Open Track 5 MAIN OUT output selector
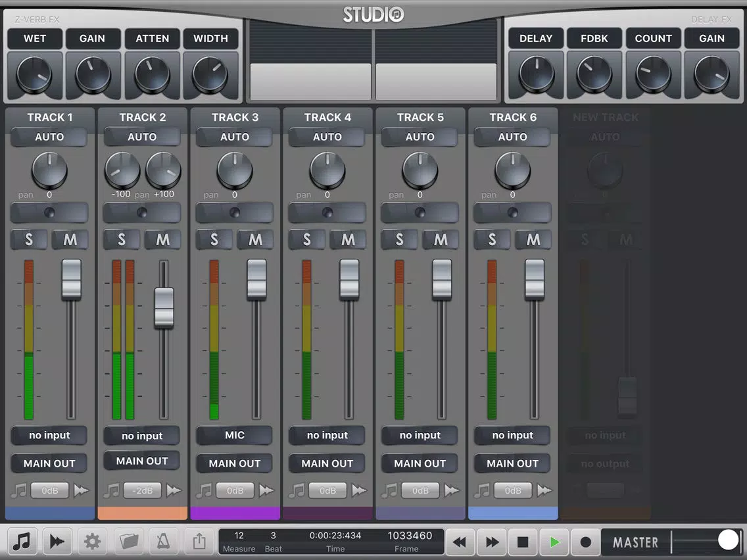The image size is (747, 560). coord(420,463)
